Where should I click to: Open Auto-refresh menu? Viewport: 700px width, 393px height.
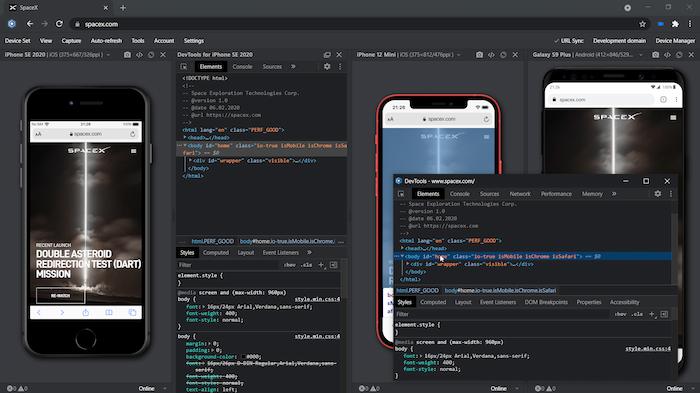point(106,41)
